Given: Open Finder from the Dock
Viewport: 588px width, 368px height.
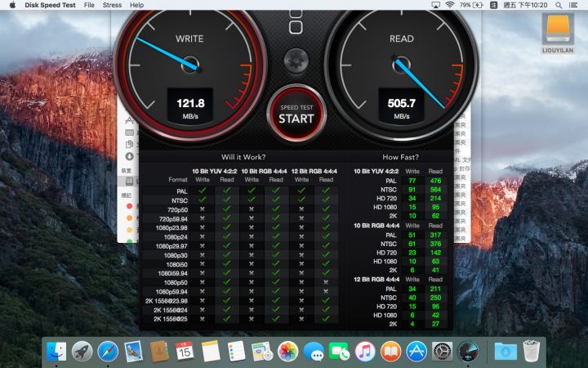Looking at the screenshot, I should 56,352.
